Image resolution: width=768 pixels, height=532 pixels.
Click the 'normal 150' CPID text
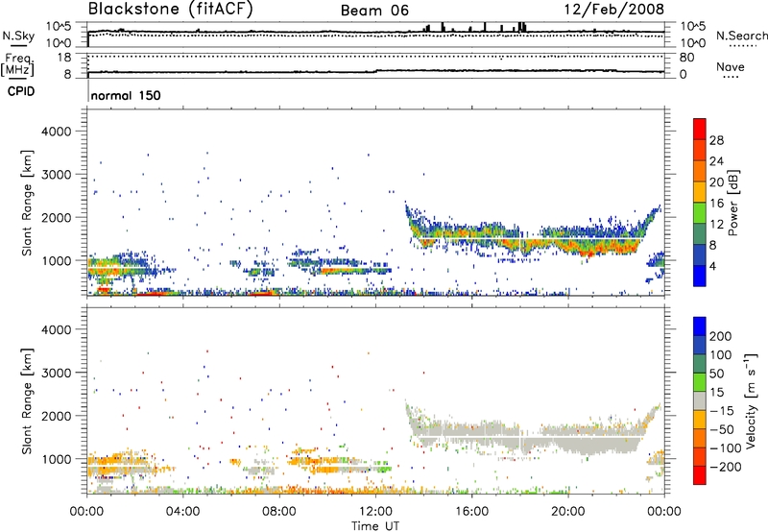126,95
